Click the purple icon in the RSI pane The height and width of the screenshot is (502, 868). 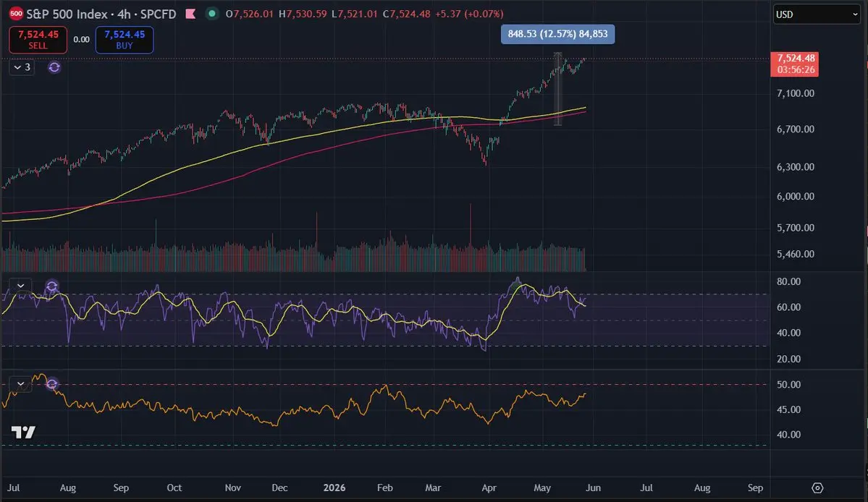[x=51, y=286]
